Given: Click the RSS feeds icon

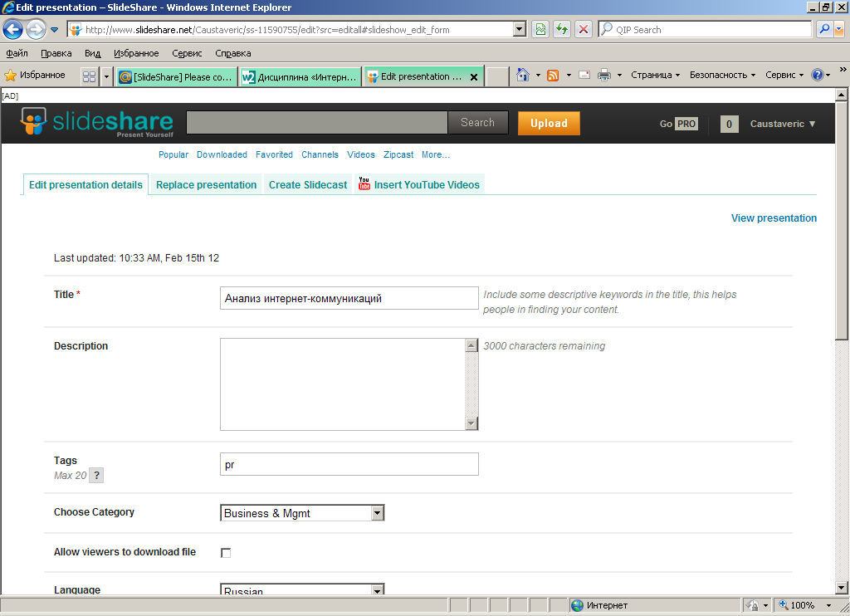Looking at the screenshot, I should point(553,76).
